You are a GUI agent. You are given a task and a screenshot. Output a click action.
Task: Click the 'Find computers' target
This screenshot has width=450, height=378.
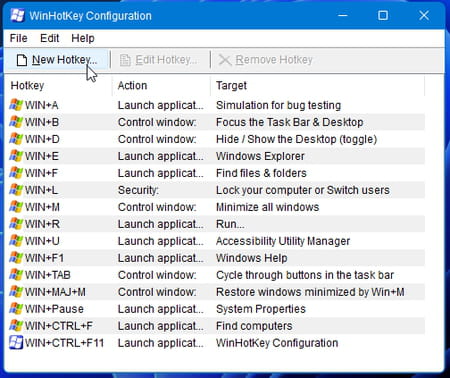254,326
